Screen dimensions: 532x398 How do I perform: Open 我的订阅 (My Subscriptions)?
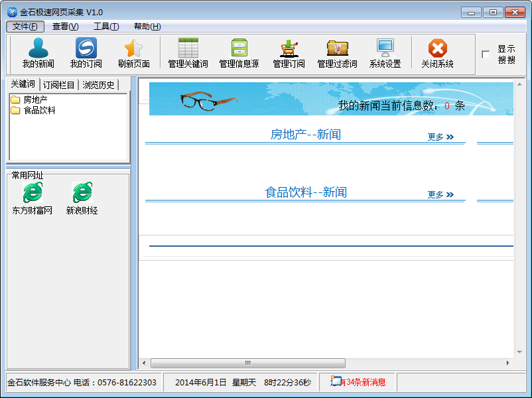[86, 53]
